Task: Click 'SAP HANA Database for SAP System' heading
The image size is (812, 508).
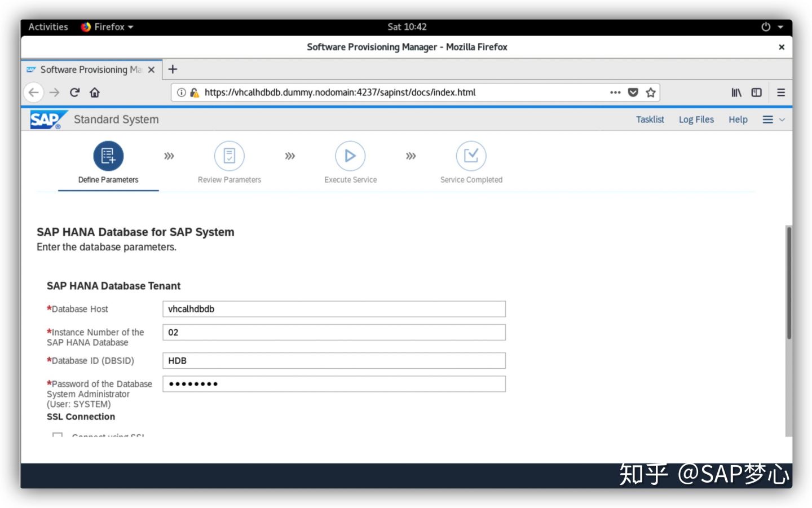Action: (135, 232)
